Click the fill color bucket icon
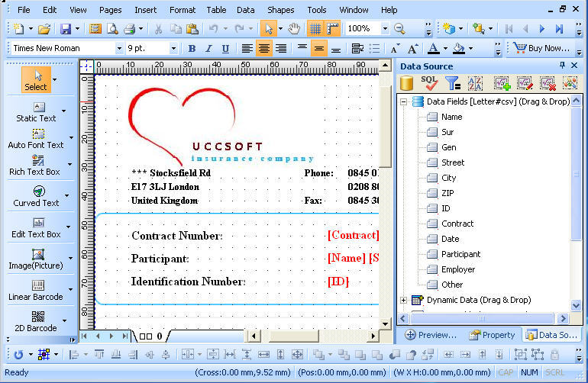 click(459, 48)
